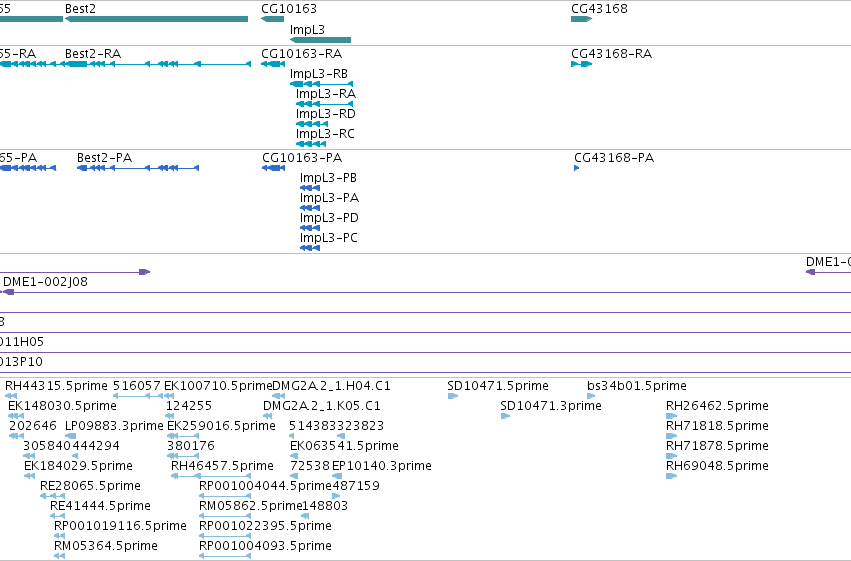This screenshot has height=561, width=851.
Task: Click the 202646 feature label
Action: click(x=33, y=426)
